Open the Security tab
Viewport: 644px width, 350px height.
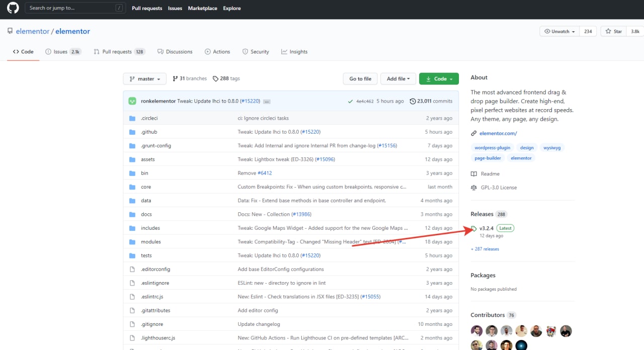pos(256,52)
